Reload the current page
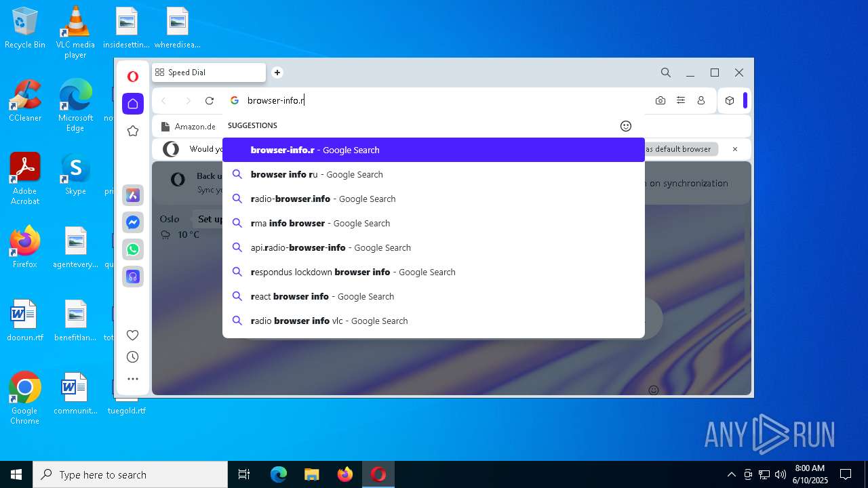The image size is (868, 488). click(x=210, y=101)
